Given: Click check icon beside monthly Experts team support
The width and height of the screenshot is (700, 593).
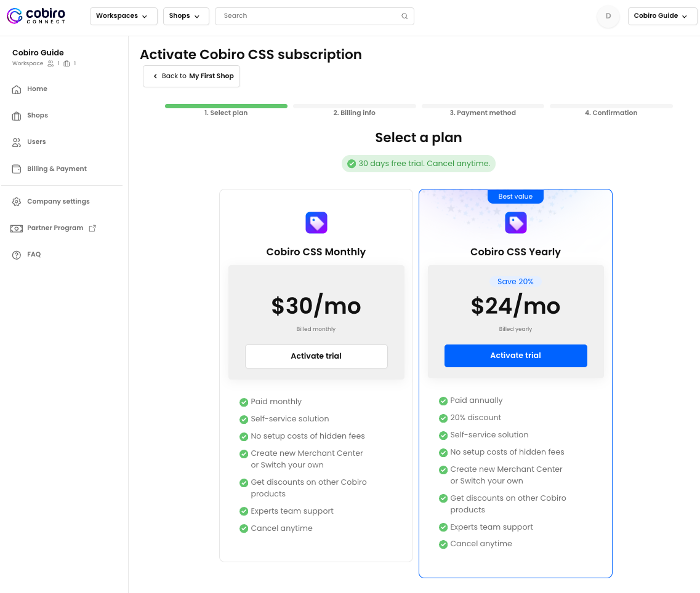Looking at the screenshot, I should click(244, 511).
